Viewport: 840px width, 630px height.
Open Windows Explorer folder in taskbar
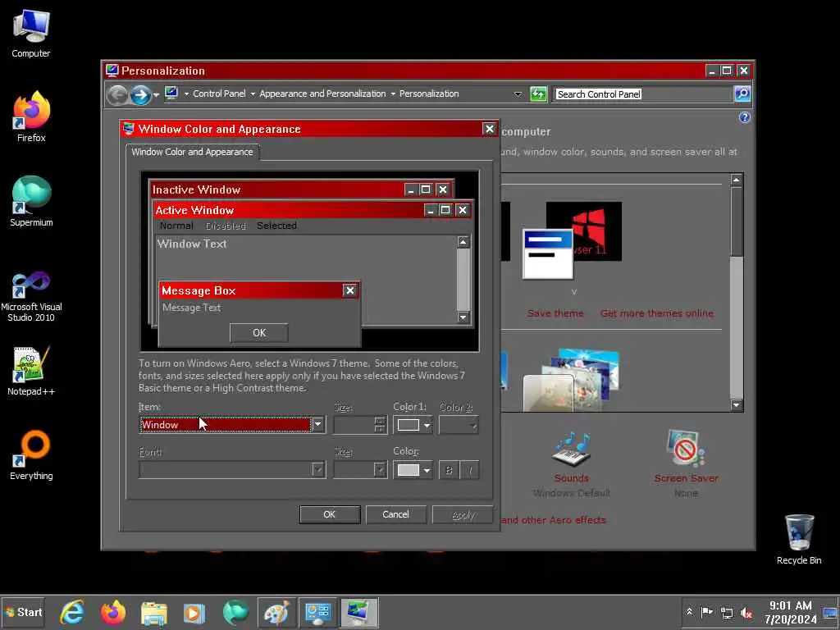coord(153,612)
